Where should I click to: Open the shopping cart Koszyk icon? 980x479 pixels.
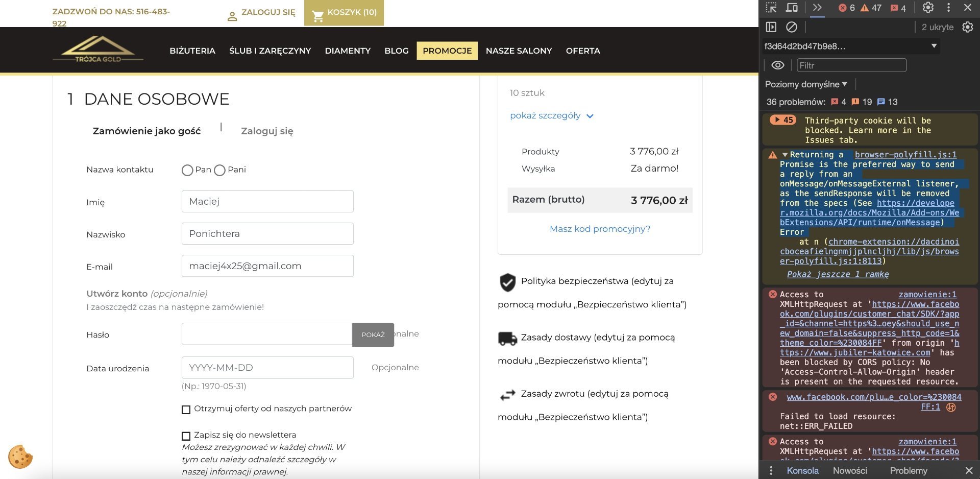pyautogui.click(x=318, y=16)
